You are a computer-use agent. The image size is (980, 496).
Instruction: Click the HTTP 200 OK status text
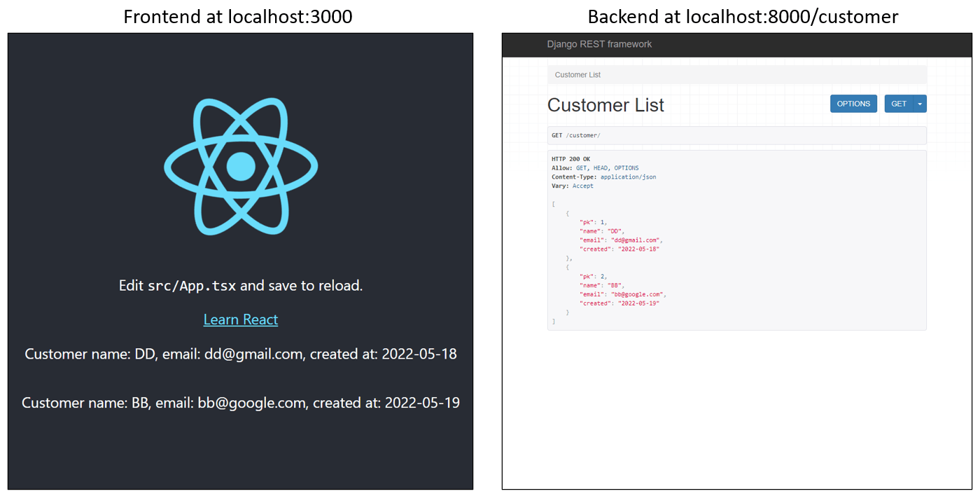570,159
